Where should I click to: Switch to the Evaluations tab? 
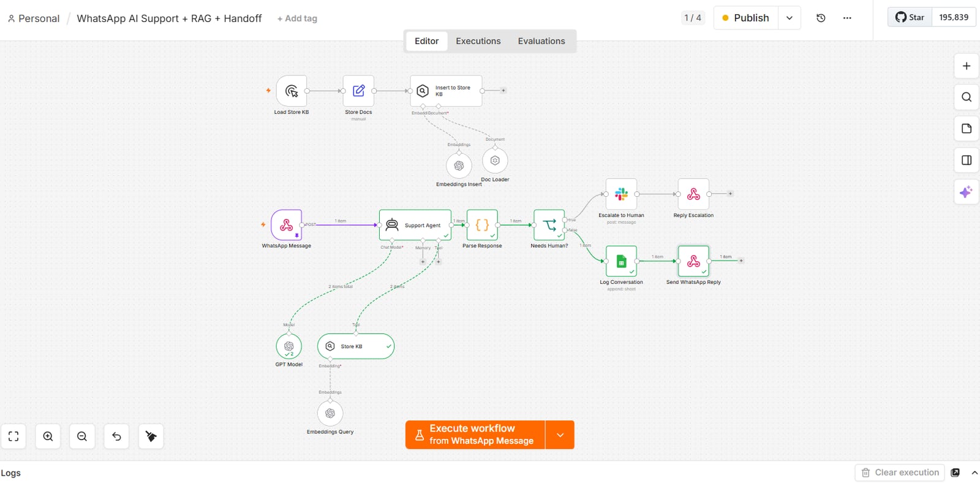click(541, 41)
